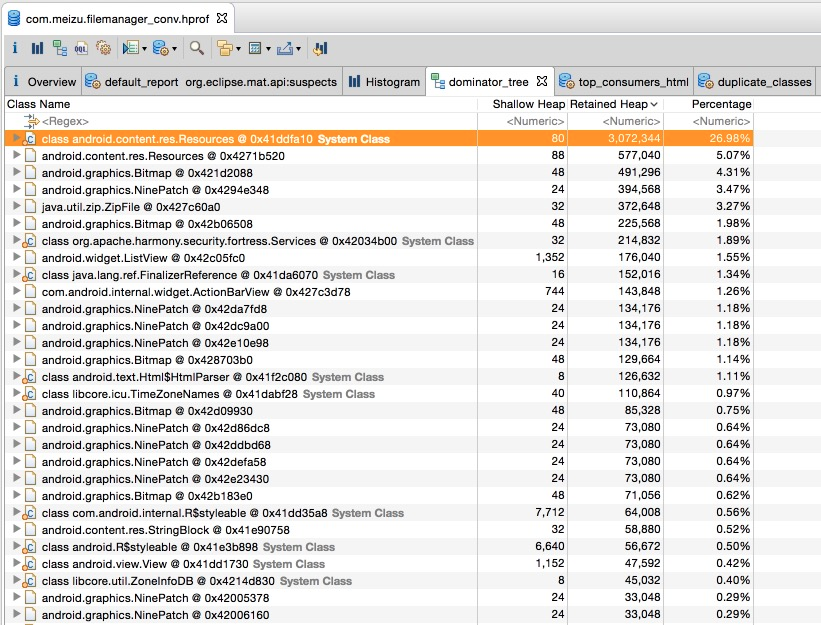This screenshot has height=625, width=821.
Task: Click the Run Expert System Test icon
Action: pyautogui.click(x=129, y=48)
